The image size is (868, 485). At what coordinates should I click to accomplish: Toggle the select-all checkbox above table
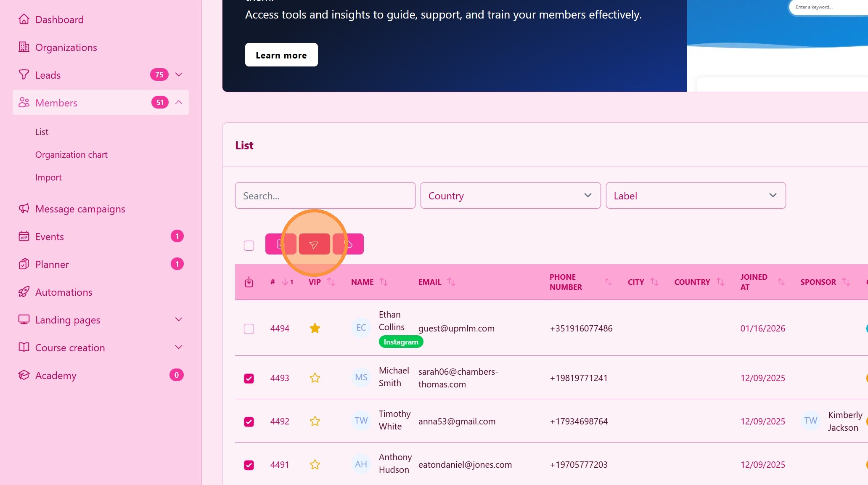[x=249, y=245]
